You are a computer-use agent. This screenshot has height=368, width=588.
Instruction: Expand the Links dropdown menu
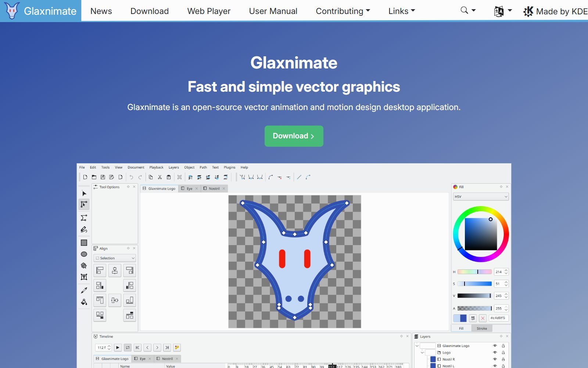click(x=402, y=11)
